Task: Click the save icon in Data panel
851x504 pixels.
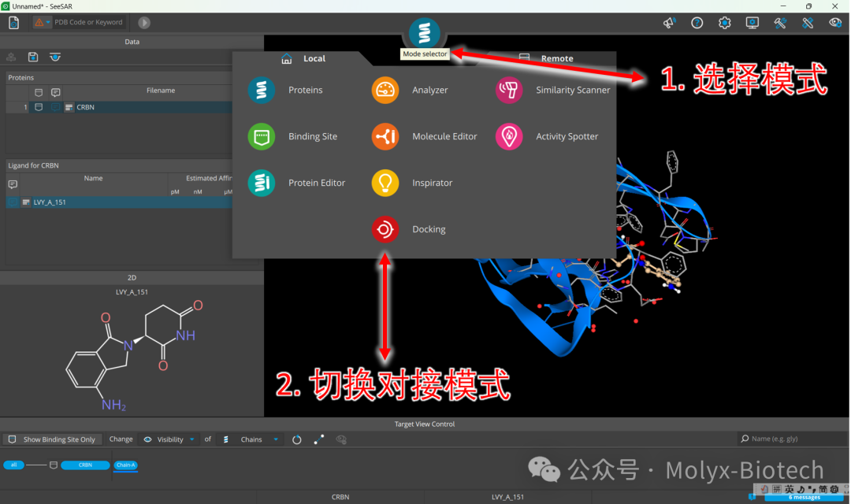Action: coord(33,57)
